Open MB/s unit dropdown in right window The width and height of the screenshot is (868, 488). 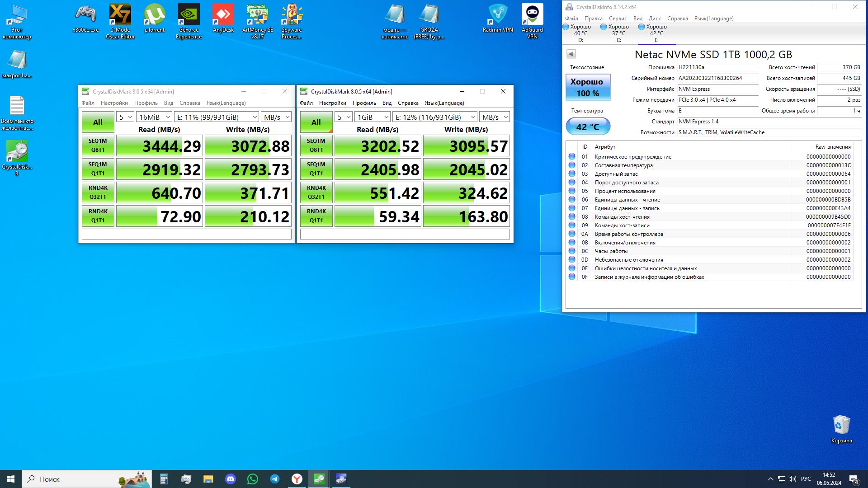click(495, 117)
